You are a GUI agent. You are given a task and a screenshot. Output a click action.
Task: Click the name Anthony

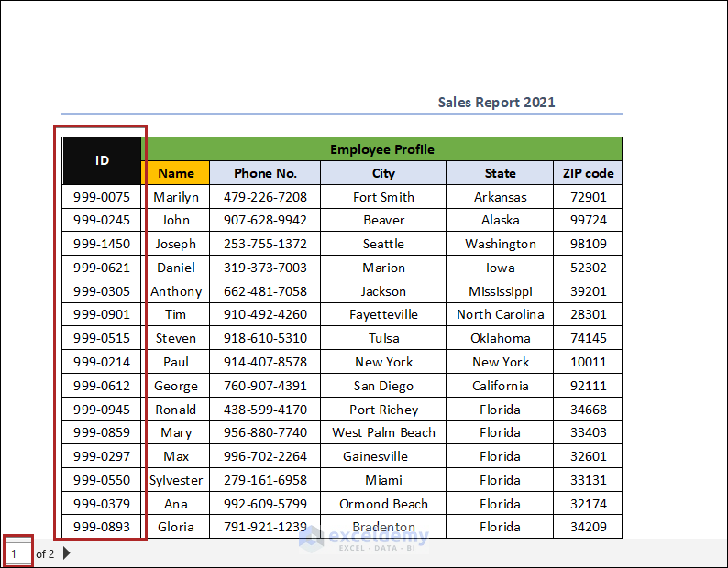(176, 291)
